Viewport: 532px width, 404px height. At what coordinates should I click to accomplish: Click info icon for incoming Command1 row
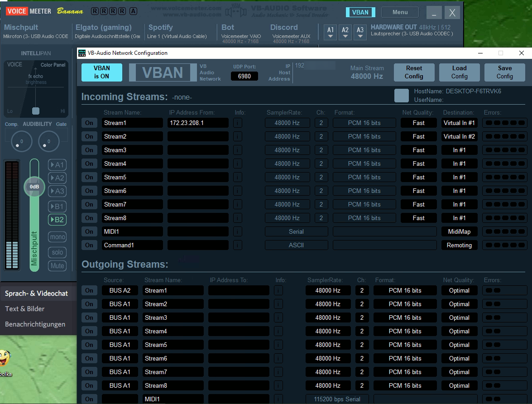[238, 245]
